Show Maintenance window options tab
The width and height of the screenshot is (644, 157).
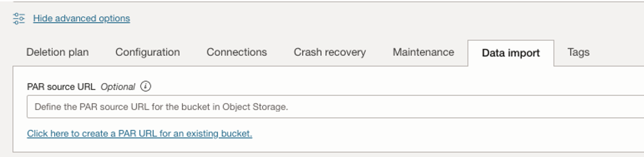[423, 52]
